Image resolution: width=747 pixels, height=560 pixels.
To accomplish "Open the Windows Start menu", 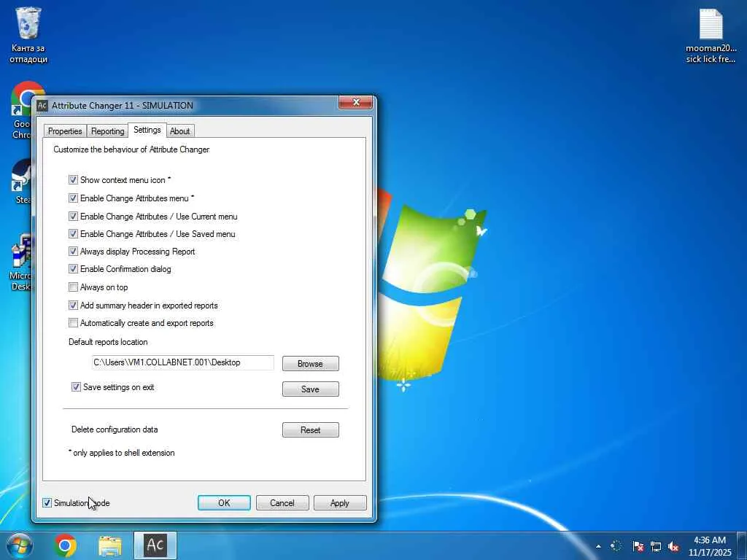I will click(x=20, y=545).
